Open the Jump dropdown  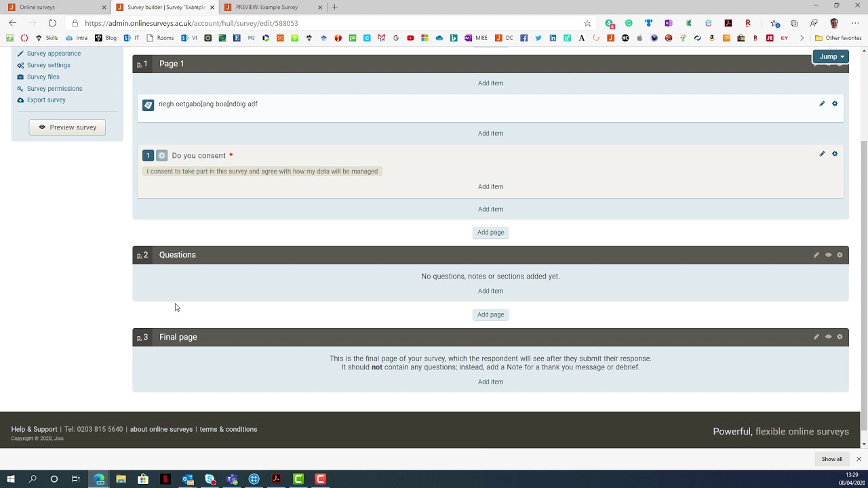pos(831,56)
